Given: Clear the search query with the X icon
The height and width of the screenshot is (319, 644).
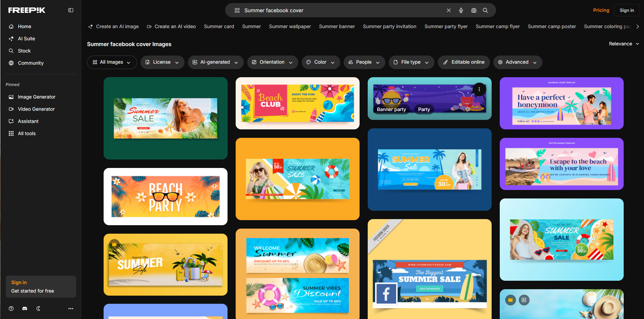Looking at the screenshot, I should [449, 10].
